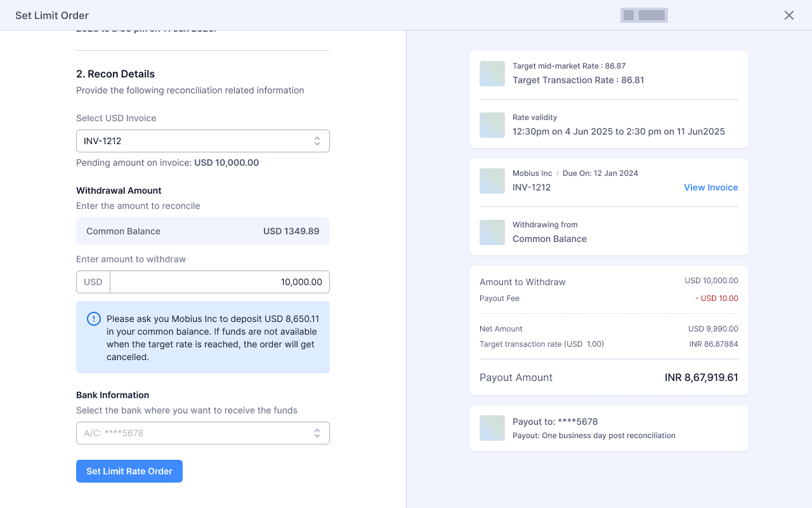
Task: Click the amount to withdraw input field
Action: click(x=219, y=282)
